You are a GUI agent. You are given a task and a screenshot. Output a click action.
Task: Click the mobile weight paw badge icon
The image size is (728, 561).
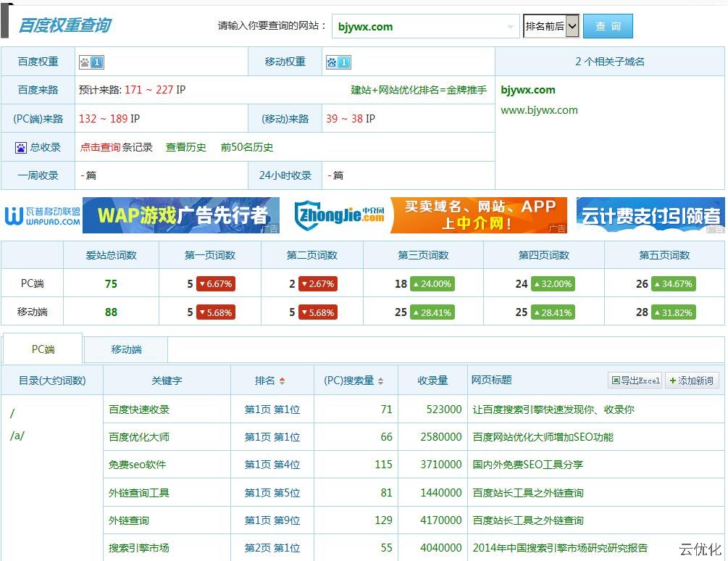[338, 62]
